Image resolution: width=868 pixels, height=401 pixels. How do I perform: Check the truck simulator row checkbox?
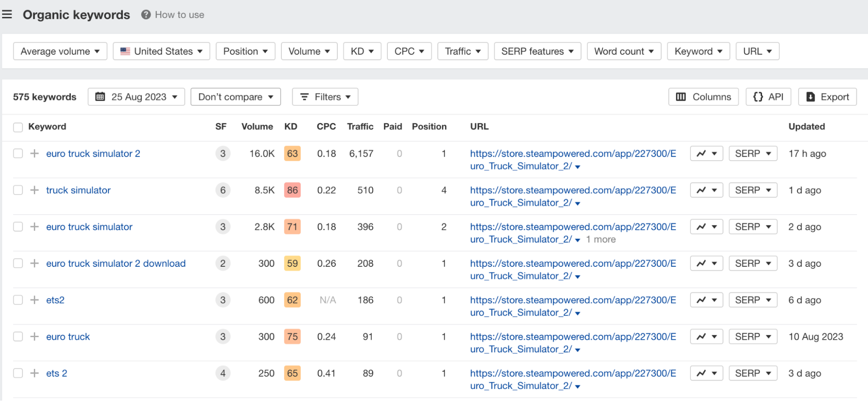pos(18,190)
